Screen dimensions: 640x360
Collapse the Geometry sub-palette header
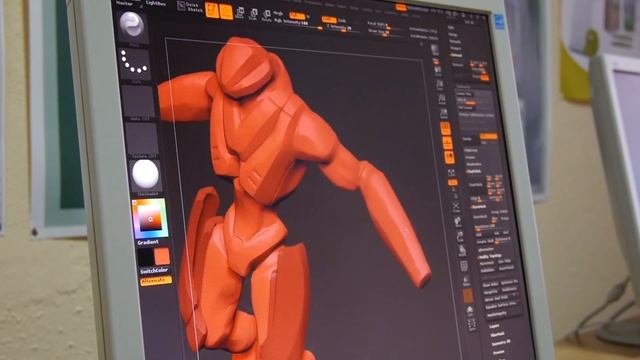463,87
